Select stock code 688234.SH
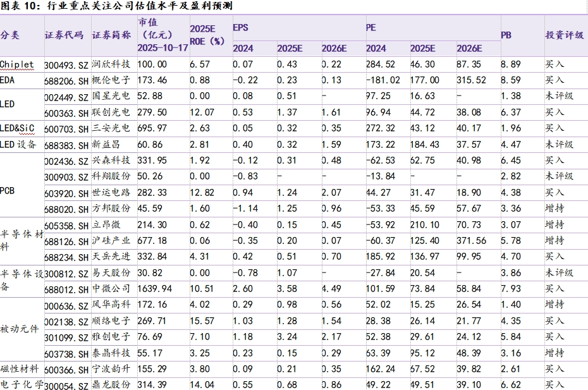588x390 pixels. coord(66,257)
